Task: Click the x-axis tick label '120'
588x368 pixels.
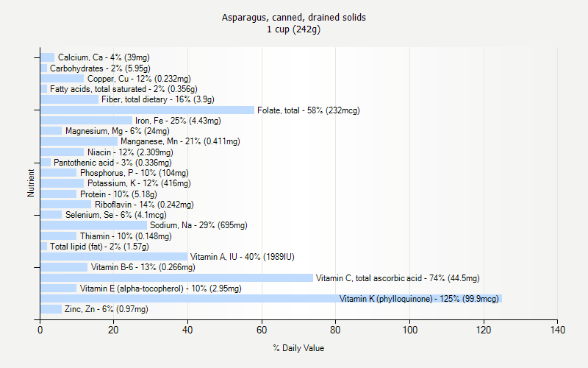Action: pos(484,330)
